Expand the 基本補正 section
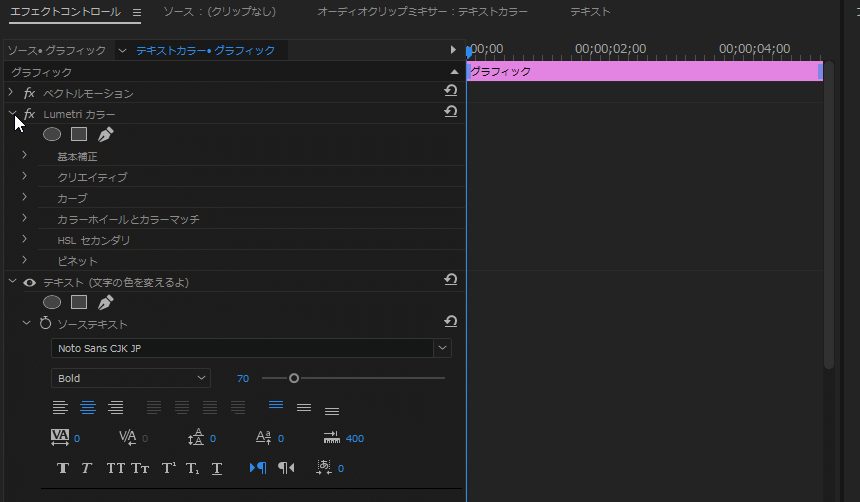Screen dimensions: 860x502 (x=25, y=155)
